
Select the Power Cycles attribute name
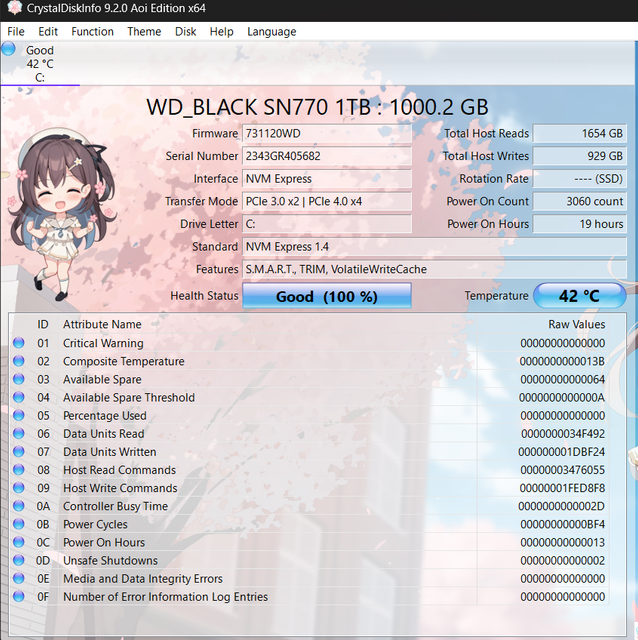[x=95, y=524]
